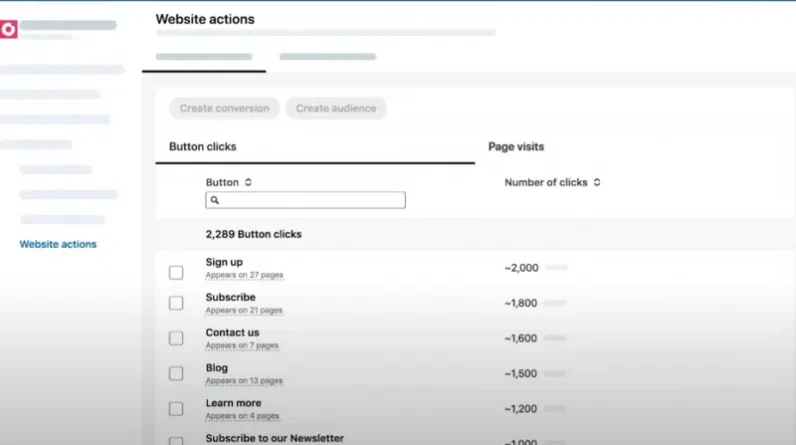Click the '~1,200' clicks value
Viewport: 796px width, 445px height.
pos(521,408)
